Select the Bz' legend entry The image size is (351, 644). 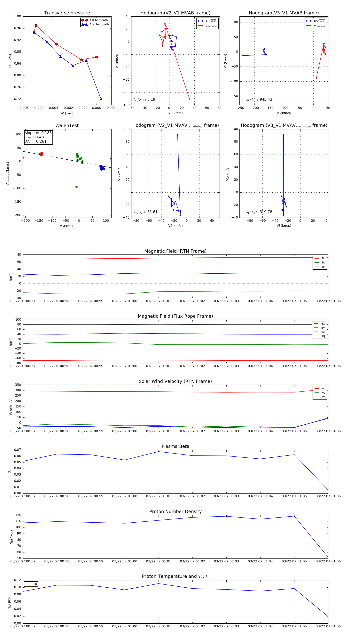[x=320, y=332]
